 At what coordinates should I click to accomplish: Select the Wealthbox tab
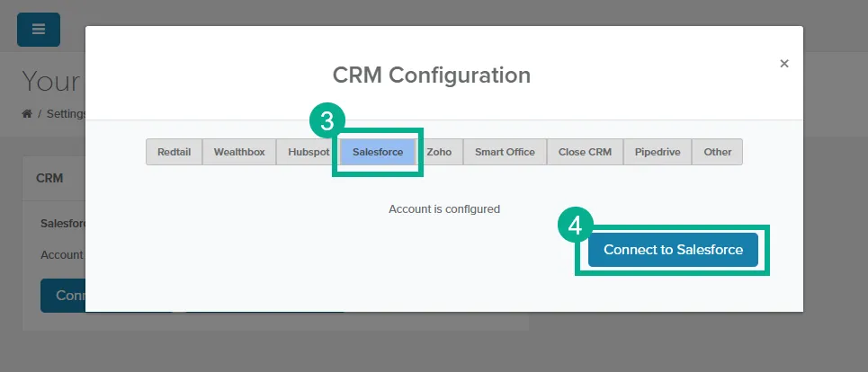pos(239,152)
